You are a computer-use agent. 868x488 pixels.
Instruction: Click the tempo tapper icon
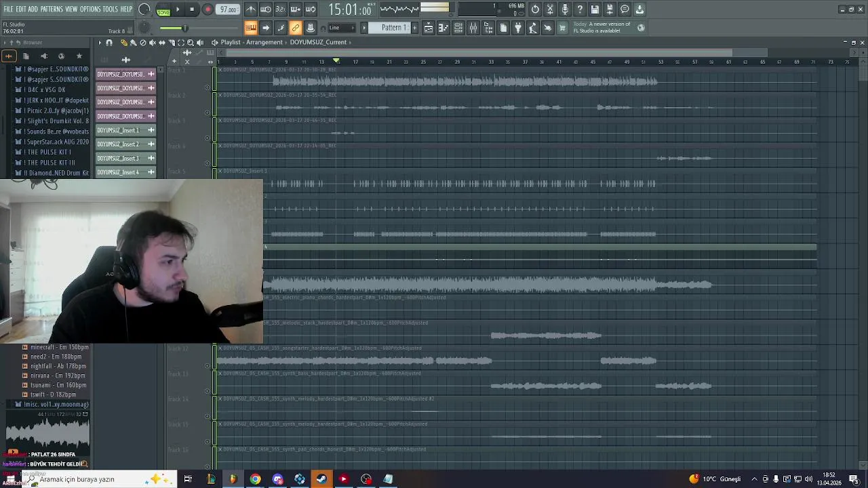coord(533,28)
